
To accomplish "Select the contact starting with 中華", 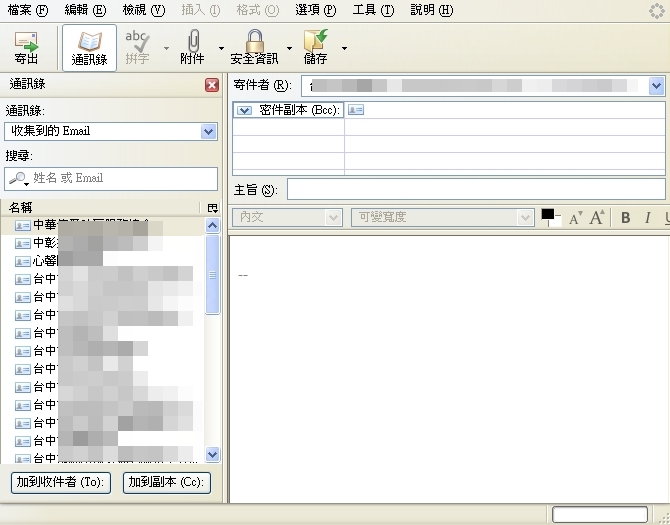I will pos(103,225).
